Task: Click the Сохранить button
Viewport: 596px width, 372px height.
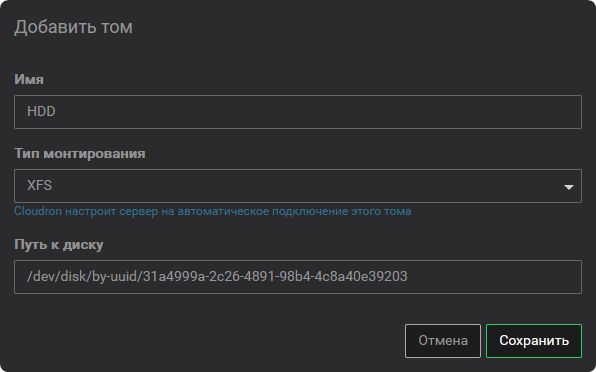Action: [534, 341]
